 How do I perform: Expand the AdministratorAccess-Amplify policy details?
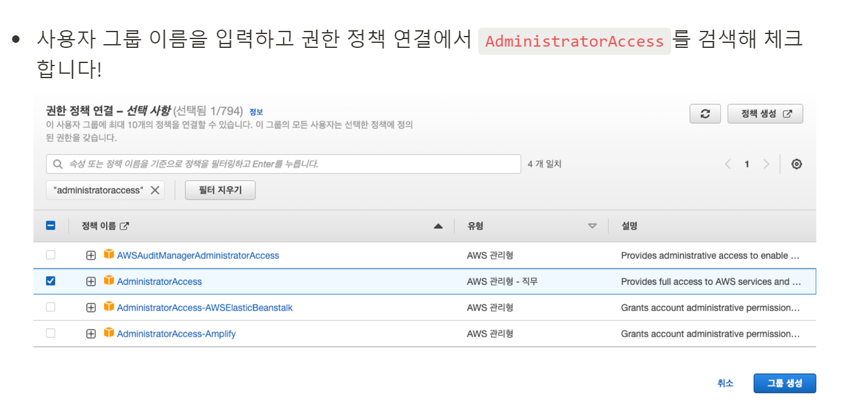point(91,334)
